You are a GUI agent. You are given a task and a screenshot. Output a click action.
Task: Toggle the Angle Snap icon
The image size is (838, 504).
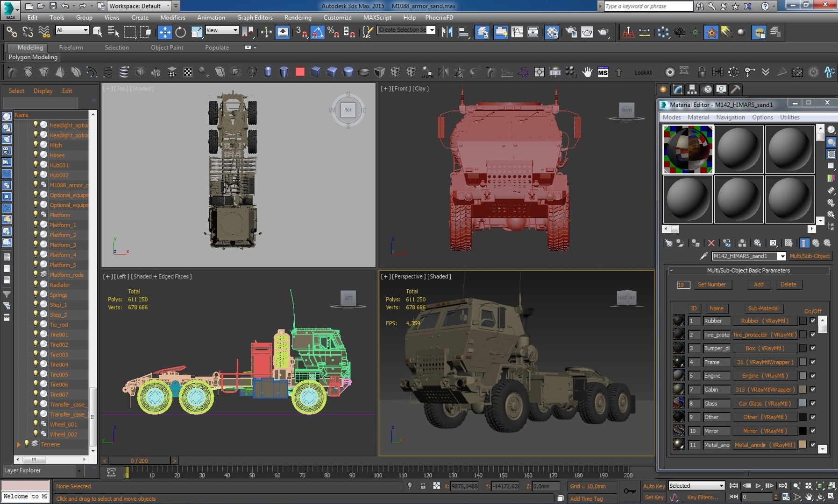point(317,32)
